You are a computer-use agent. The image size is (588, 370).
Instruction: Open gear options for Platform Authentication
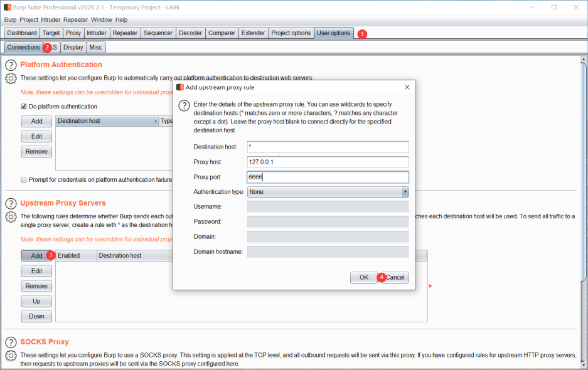pos(11,78)
